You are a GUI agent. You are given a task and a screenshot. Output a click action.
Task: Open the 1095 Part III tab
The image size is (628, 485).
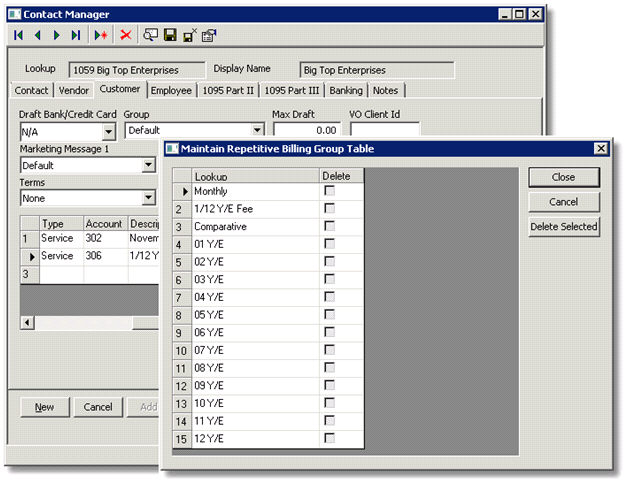pos(292,91)
